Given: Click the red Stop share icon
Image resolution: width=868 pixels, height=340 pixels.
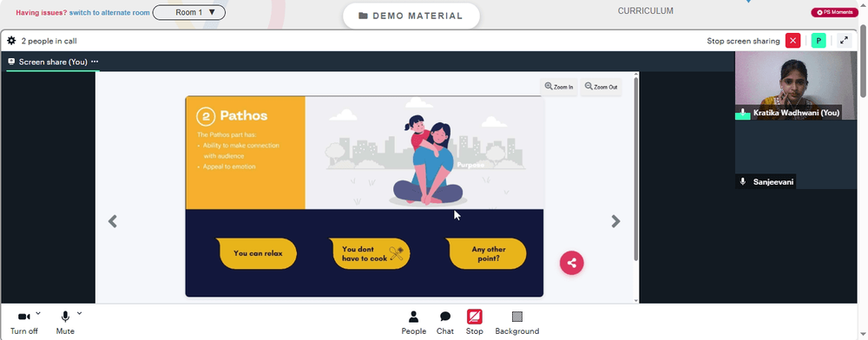Looking at the screenshot, I should tap(475, 317).
